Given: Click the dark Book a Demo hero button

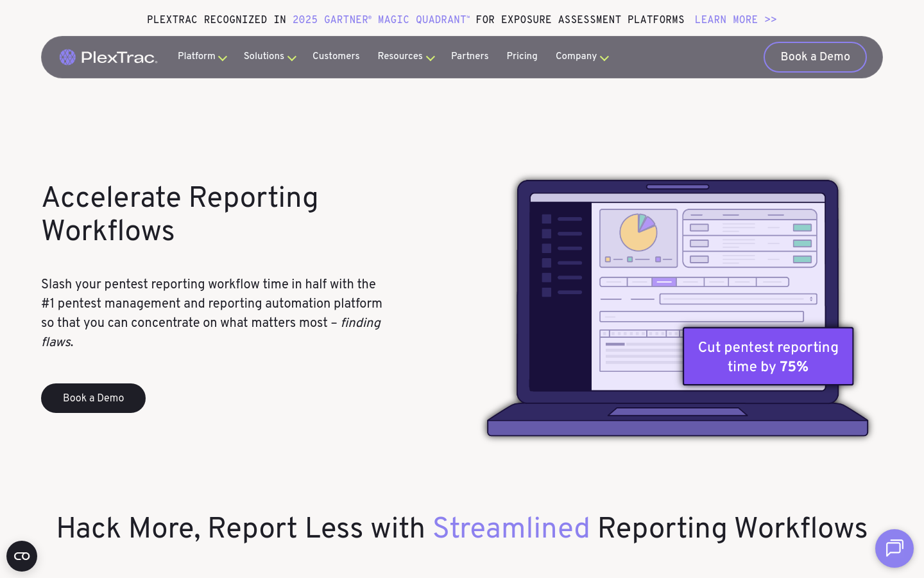Looking at the screenshot, I should point(93,398).
